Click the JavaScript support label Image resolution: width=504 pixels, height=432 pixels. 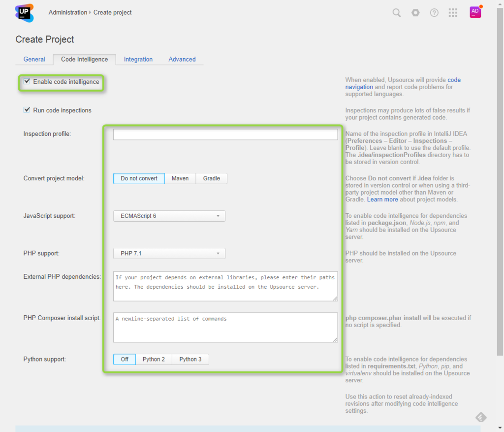(49, 216)
